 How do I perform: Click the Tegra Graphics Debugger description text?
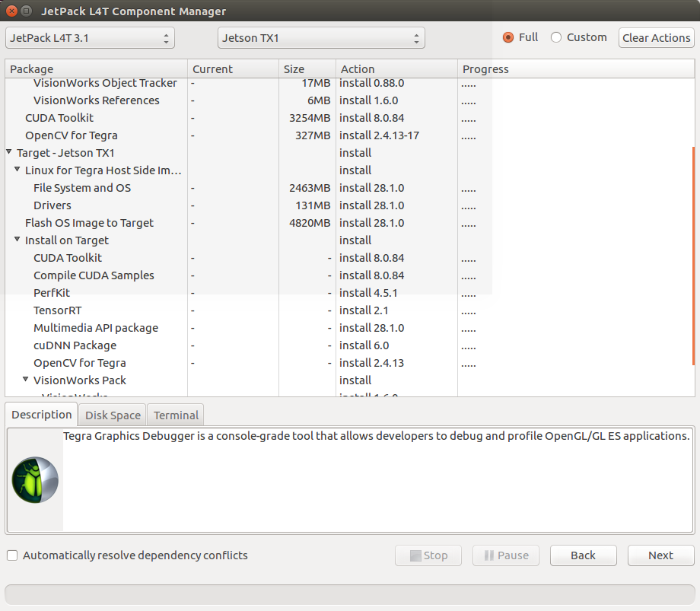coord(377,435)
